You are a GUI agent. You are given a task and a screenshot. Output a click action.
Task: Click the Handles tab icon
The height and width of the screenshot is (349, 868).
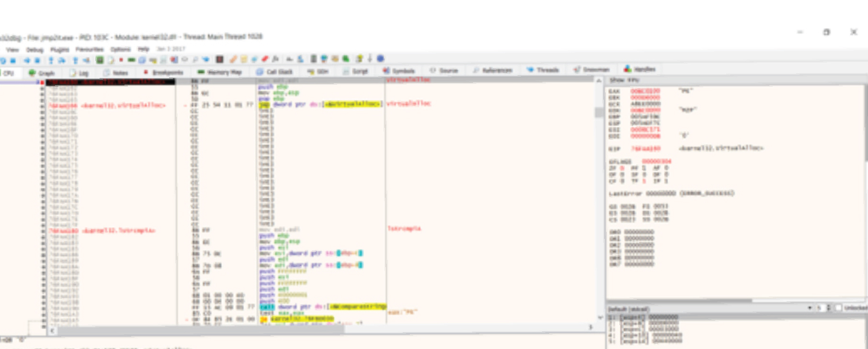point(627,69)
